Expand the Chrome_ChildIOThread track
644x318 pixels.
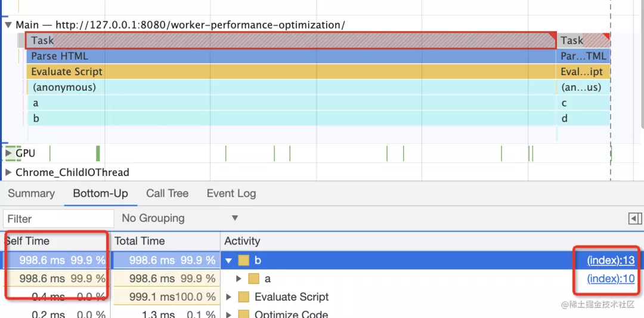point(8,172)
